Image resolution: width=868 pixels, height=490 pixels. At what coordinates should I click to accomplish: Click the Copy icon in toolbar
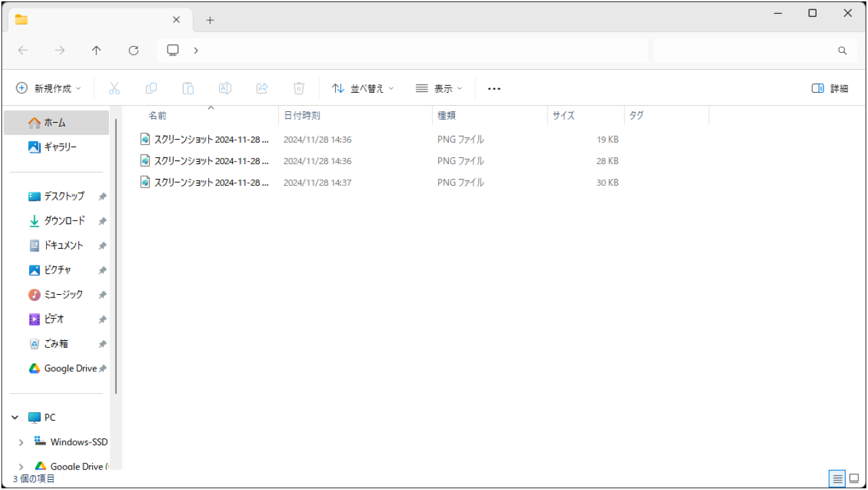pyautogui.click(x=151, y=88)
